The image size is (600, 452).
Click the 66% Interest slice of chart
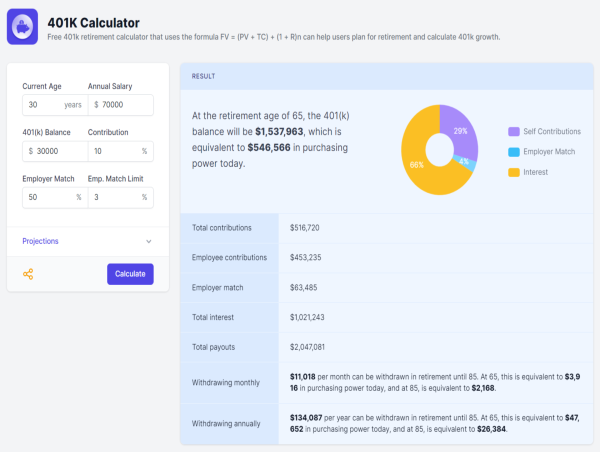click(417, 165)
